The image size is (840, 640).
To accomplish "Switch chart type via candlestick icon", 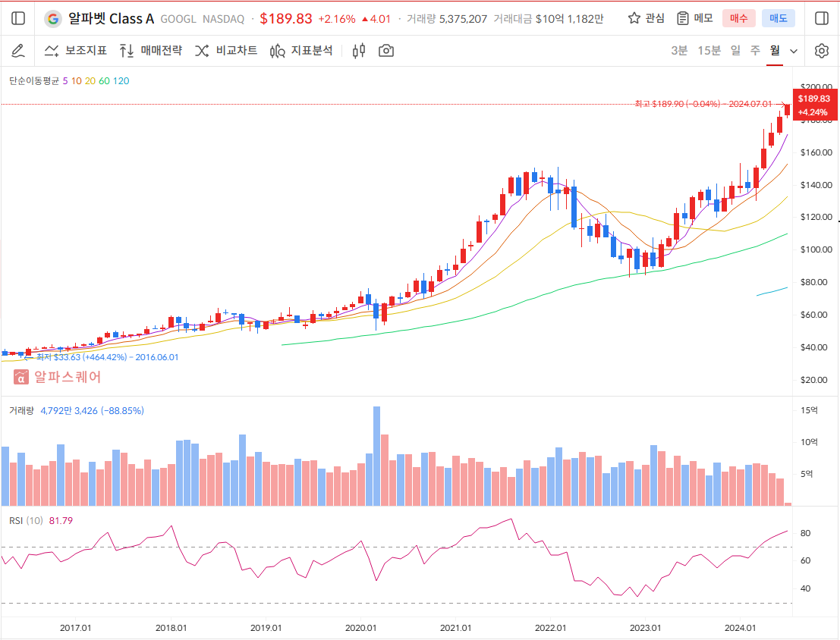I will click(359, 51).
